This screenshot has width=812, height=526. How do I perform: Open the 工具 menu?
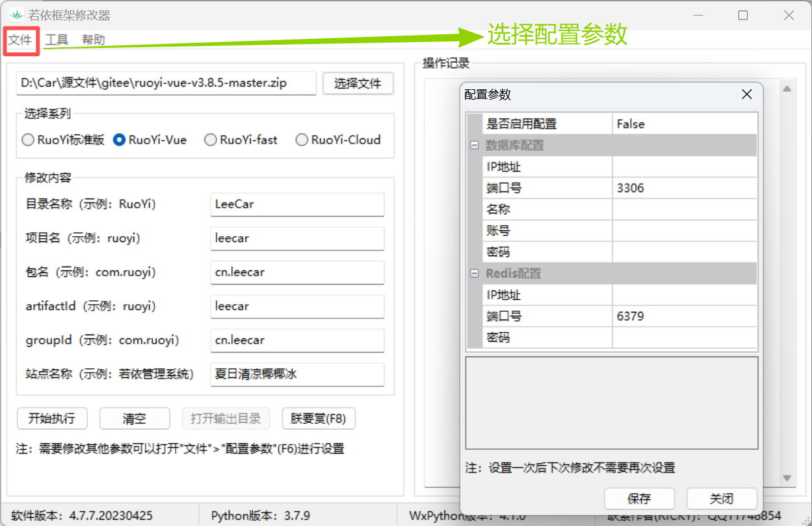[x=57, y=40]
